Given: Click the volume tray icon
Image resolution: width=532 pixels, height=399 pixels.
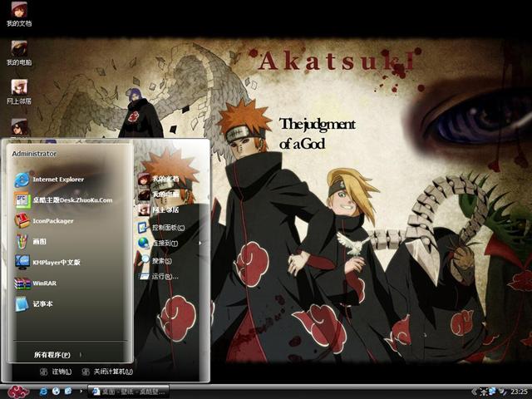Looking at the screenshot, I should pos(502,392).
